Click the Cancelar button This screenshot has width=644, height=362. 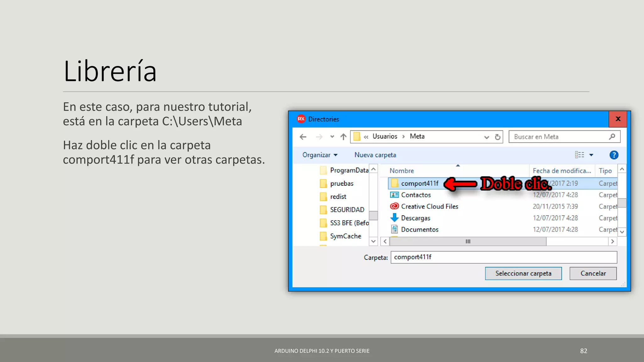593,273
